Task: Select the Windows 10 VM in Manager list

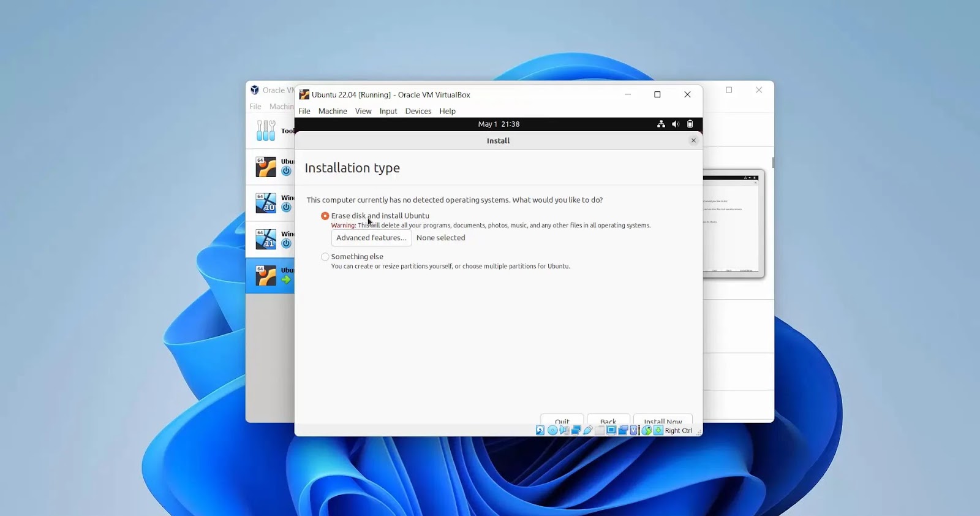Action: 270,203
